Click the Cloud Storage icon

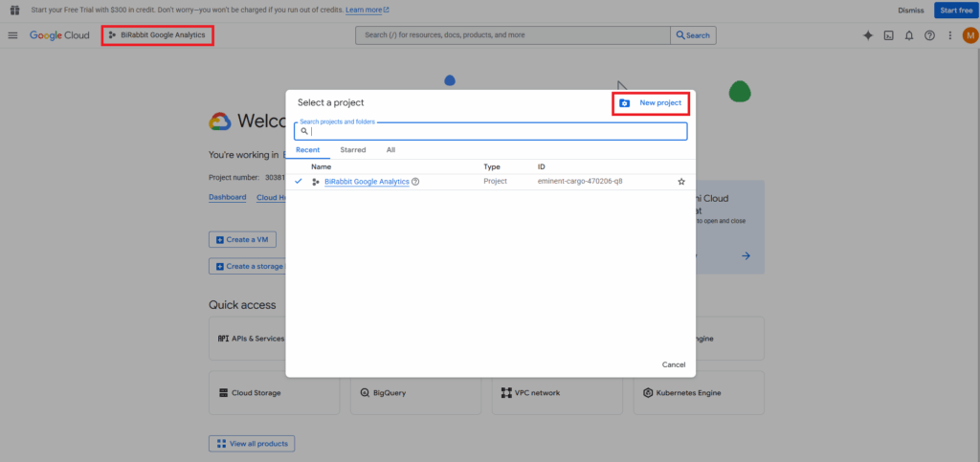[223, 393]
